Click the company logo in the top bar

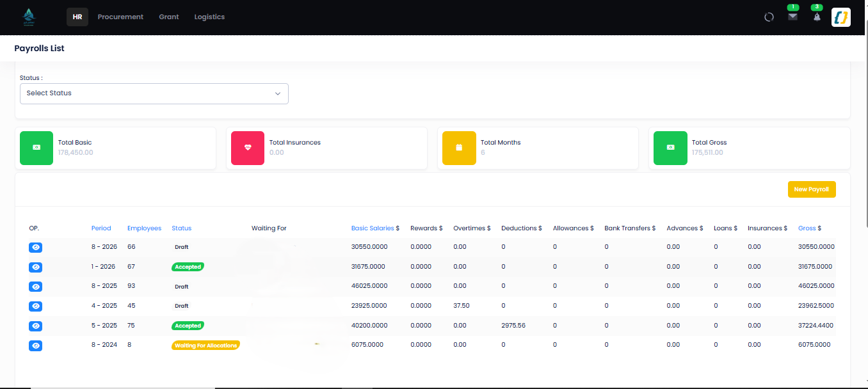click(x=29, y=17)
